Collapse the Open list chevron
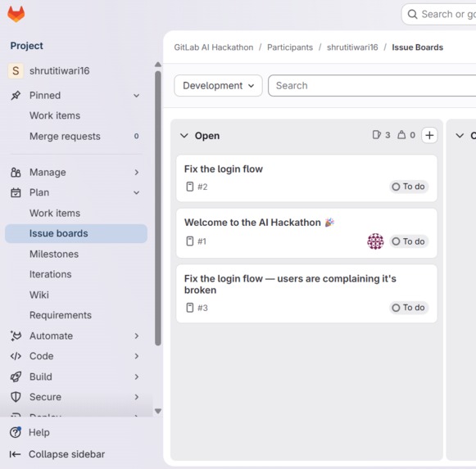The image size is (476, 469). click(184, 135)
